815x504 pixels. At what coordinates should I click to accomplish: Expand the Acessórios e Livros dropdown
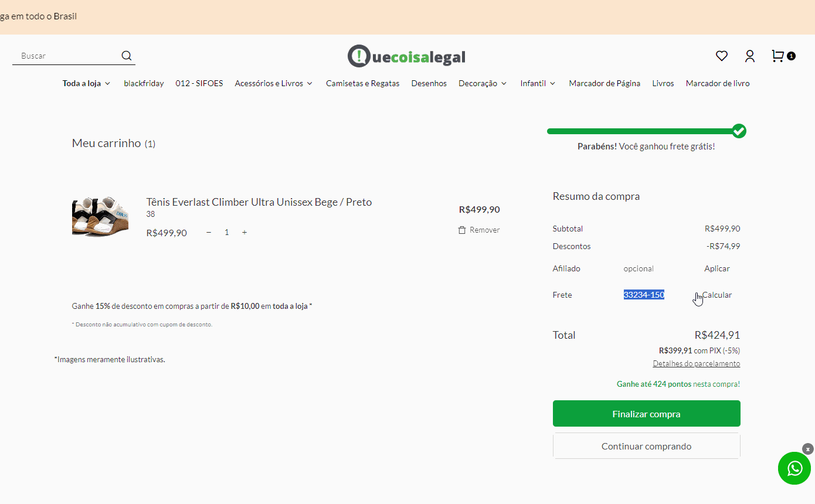click(273, 84)
